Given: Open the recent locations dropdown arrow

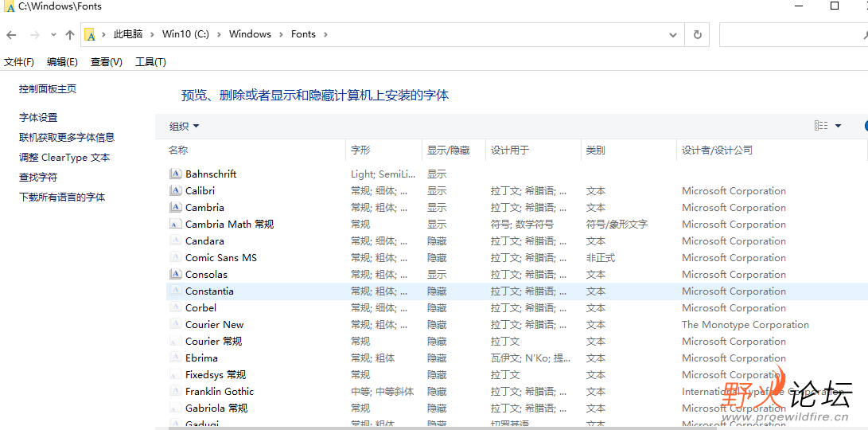Looking at the screenshot, I should click(53, 34).
